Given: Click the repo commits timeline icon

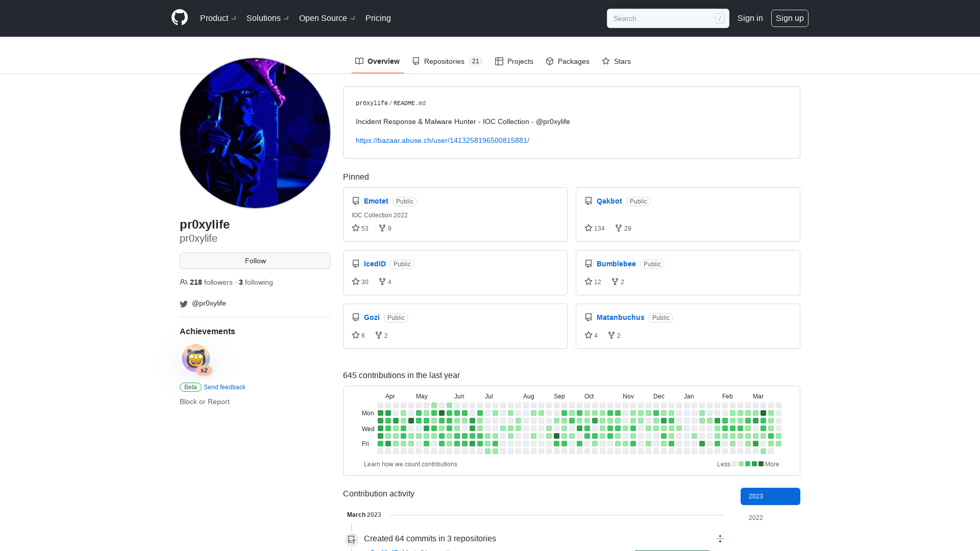Looking at the screenshot, I should click(352, 540).
